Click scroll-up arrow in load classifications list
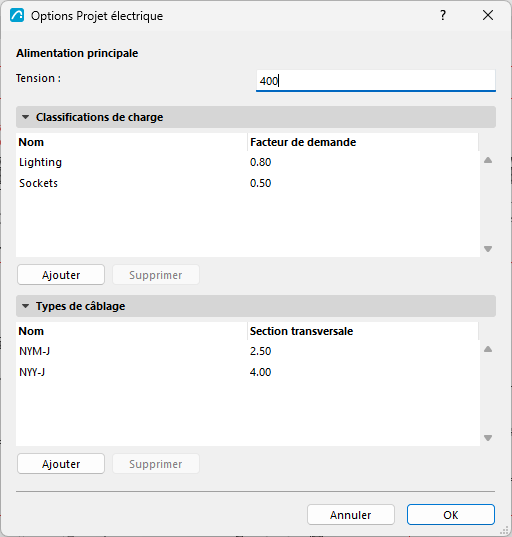 488,160
